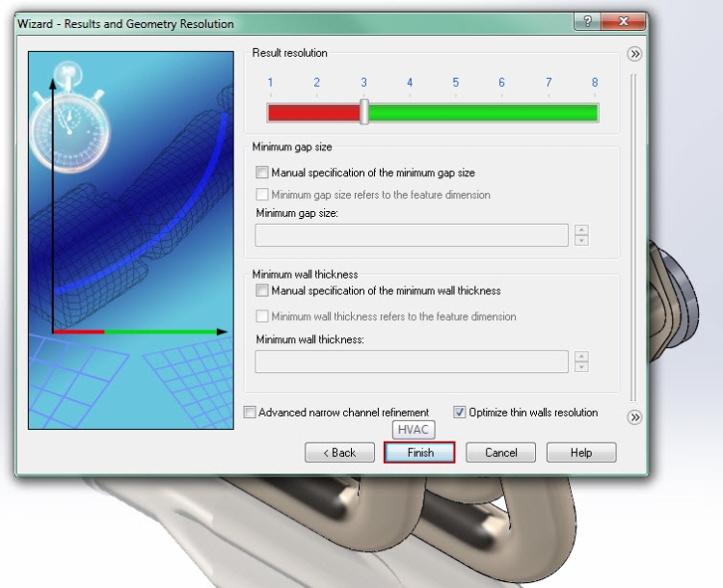This screenshot has width=723, height=588.
Task: Toggle minimum gap size refers to feature dimension
Action: (x=262, y=194)
